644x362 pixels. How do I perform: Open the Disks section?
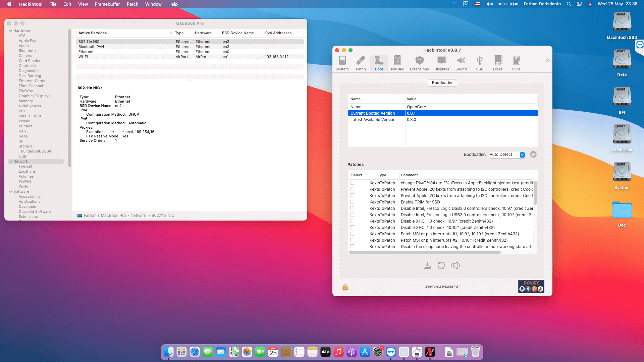pos(498,63)
